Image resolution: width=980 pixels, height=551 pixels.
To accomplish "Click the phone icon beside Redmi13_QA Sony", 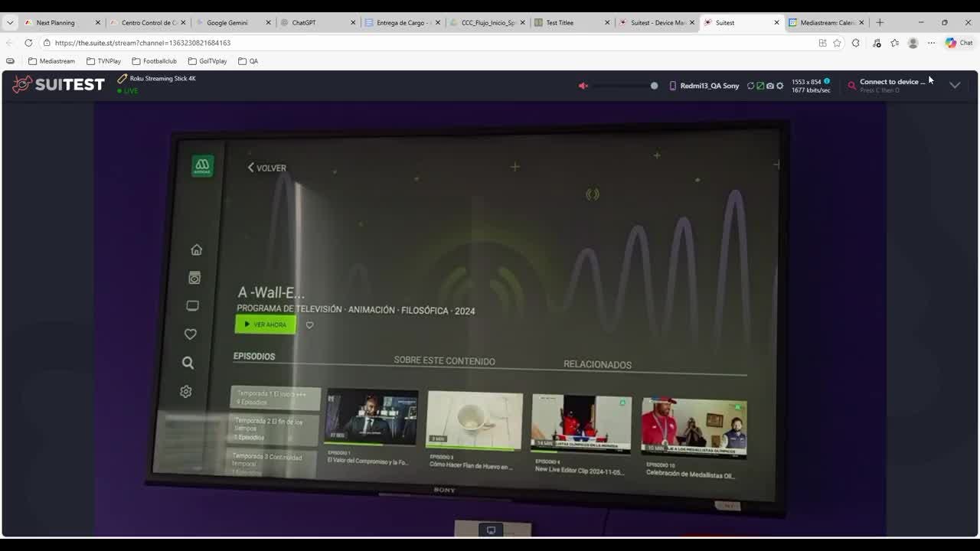I will click(x=673, y=86).
